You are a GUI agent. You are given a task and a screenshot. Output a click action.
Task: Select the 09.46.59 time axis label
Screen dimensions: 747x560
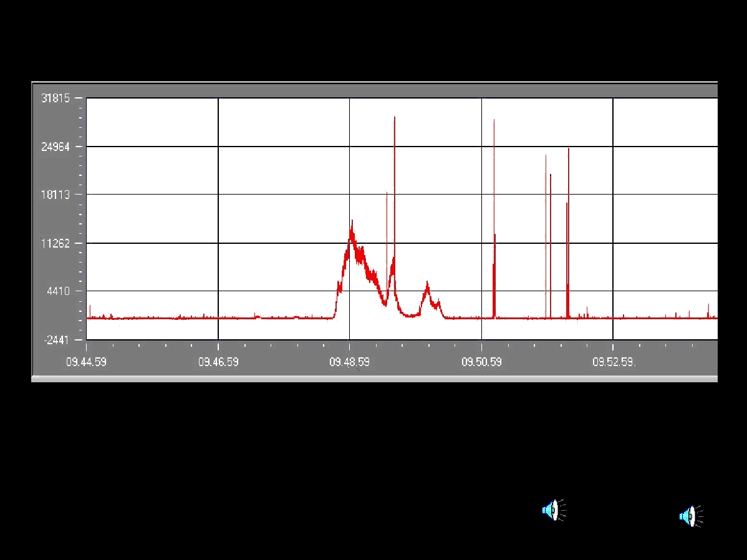click(x=218, y=362)
